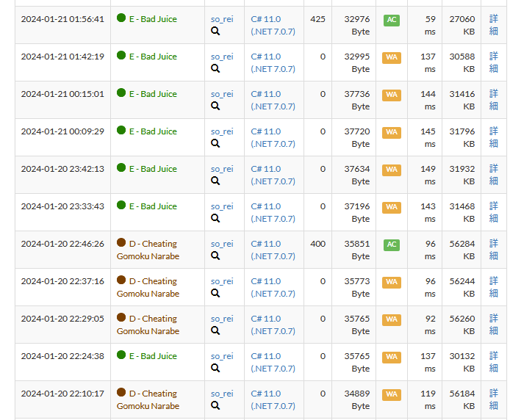Click the magnifier icon in the 22:29:05 row
This screenshot has height=420, width=510.
[x=215, y=330]
